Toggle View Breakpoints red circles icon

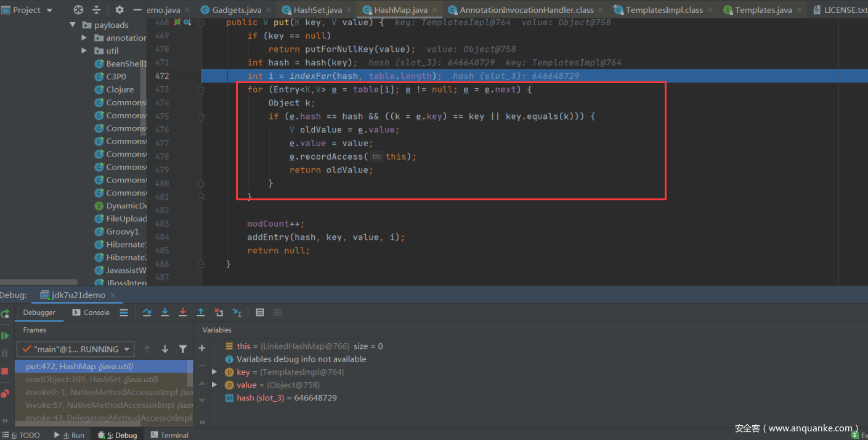(x=5, y=393)
